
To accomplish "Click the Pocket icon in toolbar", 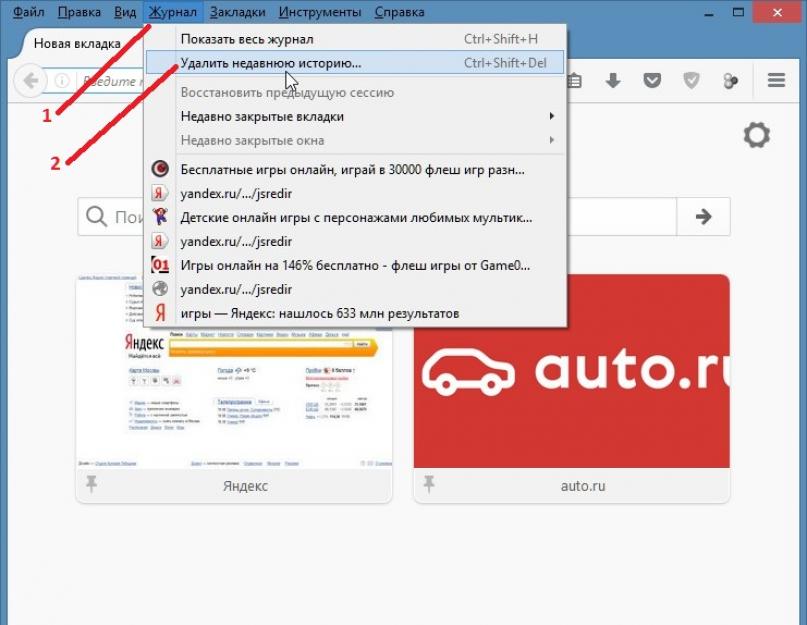I will coord(652,80).
